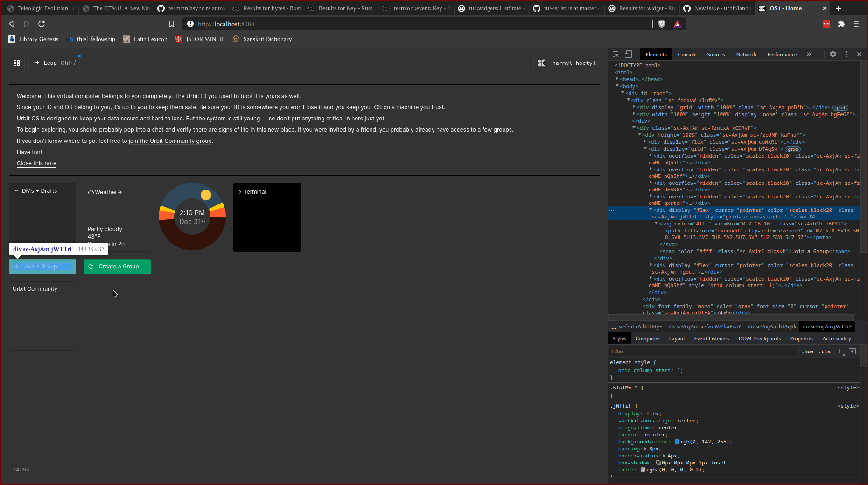This screenshot has width=868, height=485.
Task: Expand the div with class cuWxRi
Action: pos(645,141)
